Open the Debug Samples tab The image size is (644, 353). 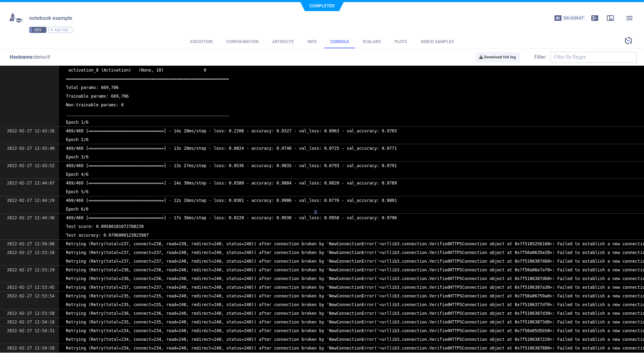(437, 42)
